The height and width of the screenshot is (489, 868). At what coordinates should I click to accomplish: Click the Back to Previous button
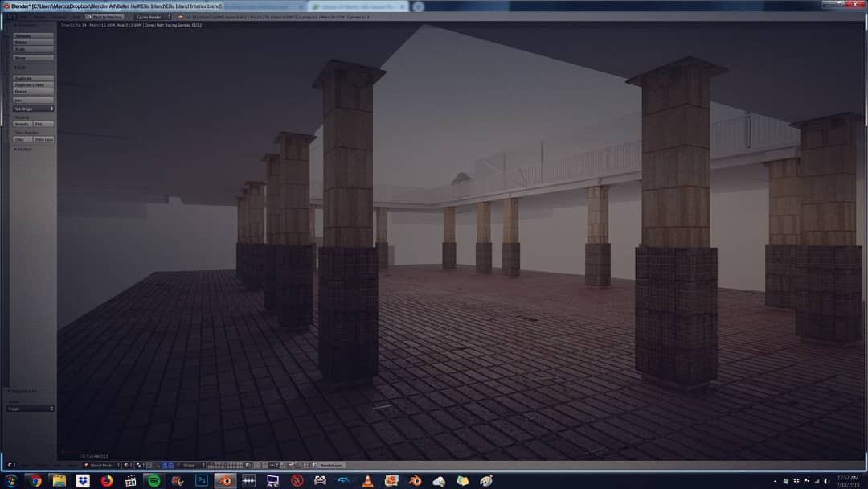[105, 17]
